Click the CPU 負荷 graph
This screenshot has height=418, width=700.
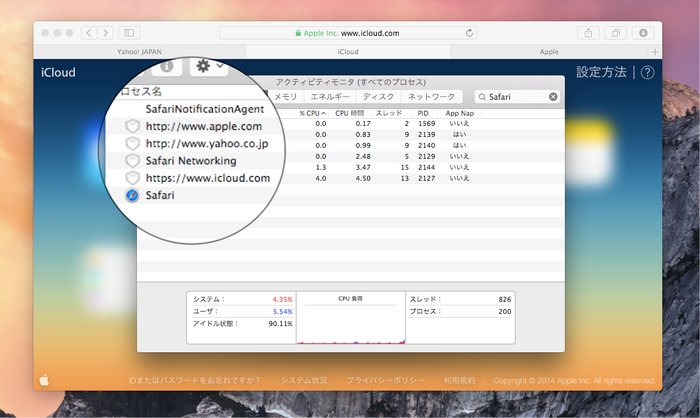pyautogui.click(x=350, y=318)
